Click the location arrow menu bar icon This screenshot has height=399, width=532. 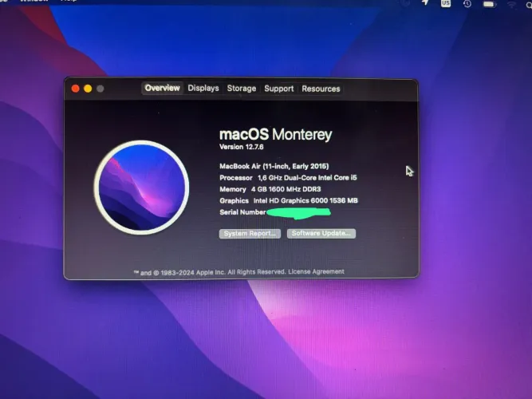(425, 2)
